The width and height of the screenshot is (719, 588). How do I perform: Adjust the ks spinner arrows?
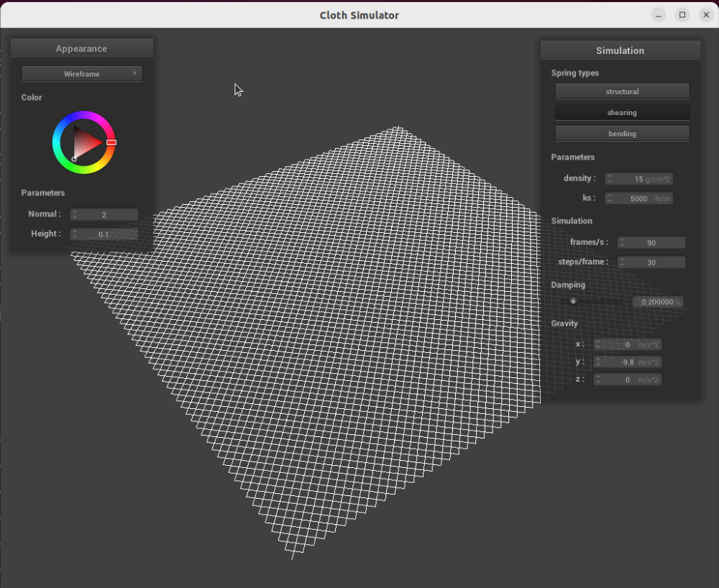click(x=610, y=198)
